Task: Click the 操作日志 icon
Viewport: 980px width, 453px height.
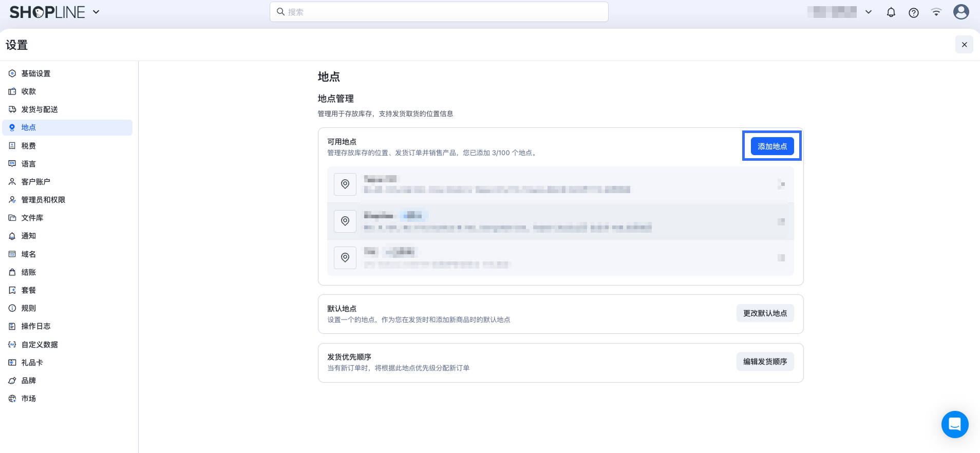Action: click(12, 326)
